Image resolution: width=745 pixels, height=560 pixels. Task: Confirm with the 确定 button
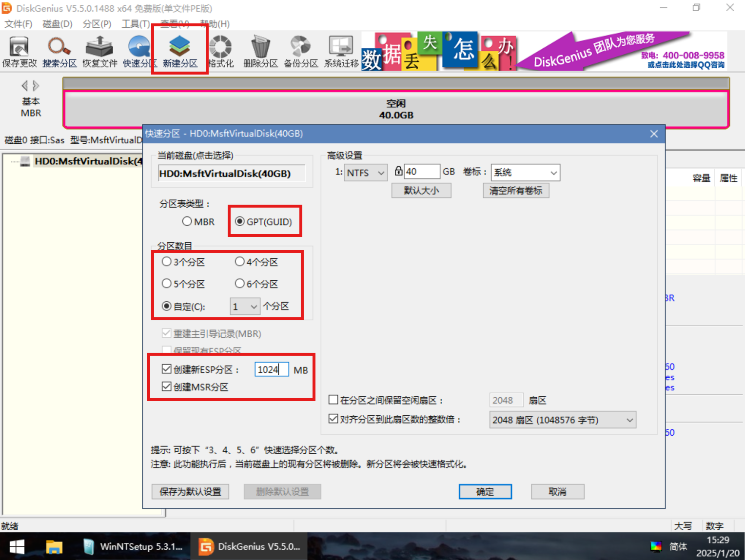485,492
